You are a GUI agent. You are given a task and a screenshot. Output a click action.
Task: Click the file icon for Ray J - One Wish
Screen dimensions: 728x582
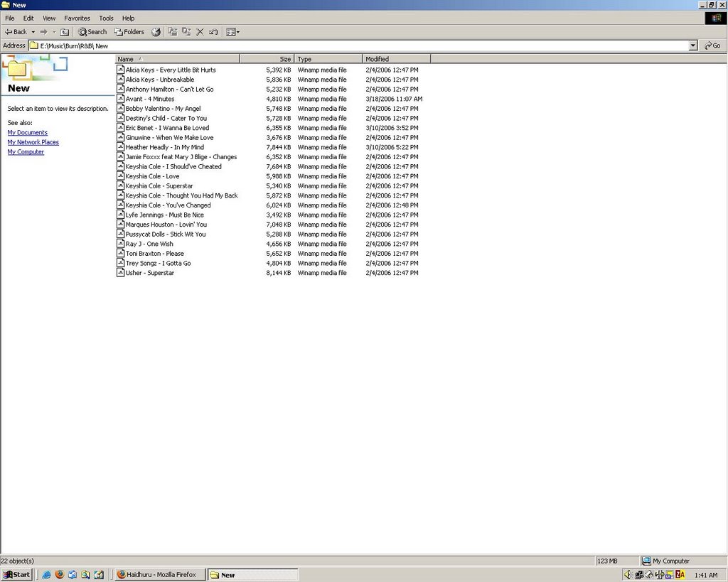coord(120,244)
